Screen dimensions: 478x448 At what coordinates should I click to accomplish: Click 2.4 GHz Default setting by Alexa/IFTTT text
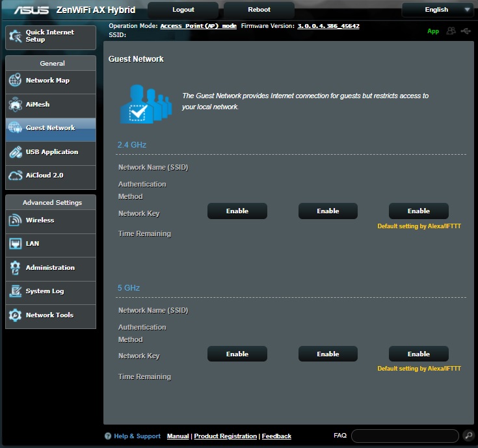[419, 226]
